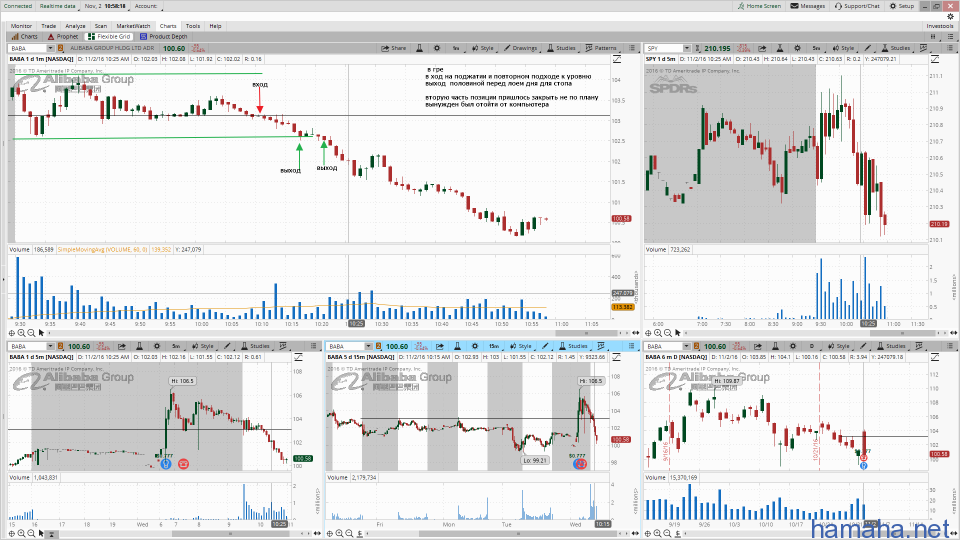Image resolution: width=960 pixels, height=540 pixels.
Task: Open Studies in the BABA daily chart
Action: tap(891, 347)
